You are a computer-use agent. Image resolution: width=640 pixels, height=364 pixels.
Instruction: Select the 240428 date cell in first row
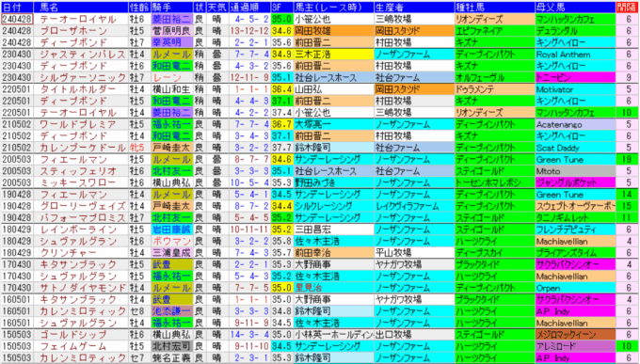tap(17, 19)
